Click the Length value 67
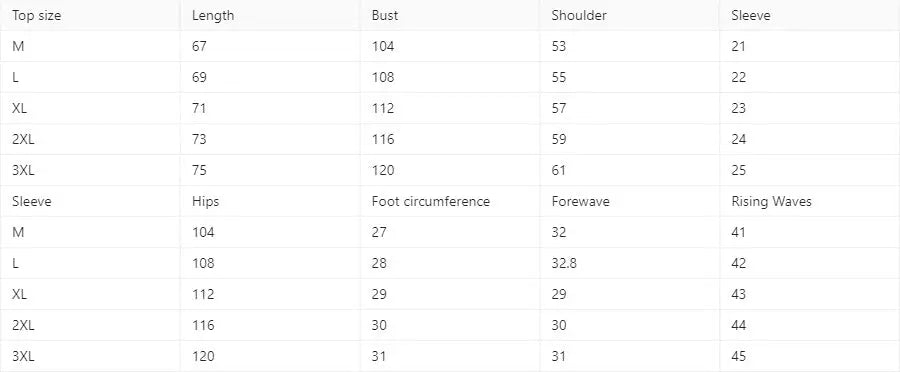 199,46
